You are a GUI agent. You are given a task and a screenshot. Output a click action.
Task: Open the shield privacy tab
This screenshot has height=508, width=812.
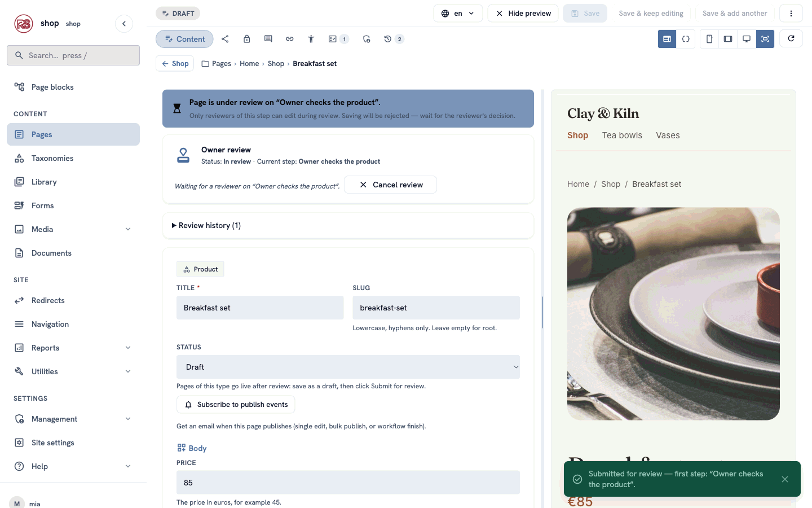367,39
